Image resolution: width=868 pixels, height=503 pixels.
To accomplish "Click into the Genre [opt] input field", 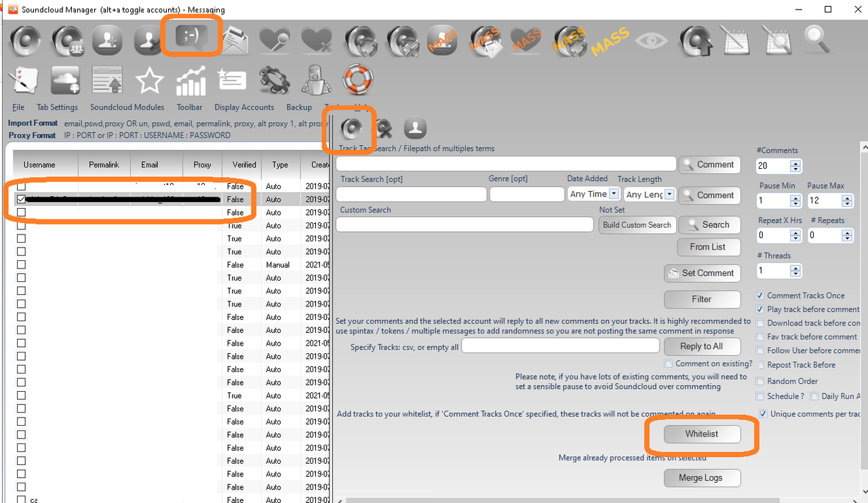I will [x=527, y=194].
